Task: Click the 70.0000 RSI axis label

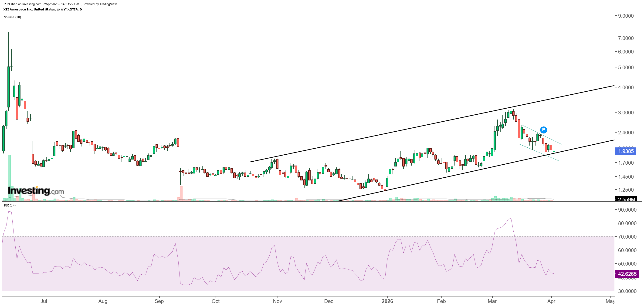Action: [627, 237]
